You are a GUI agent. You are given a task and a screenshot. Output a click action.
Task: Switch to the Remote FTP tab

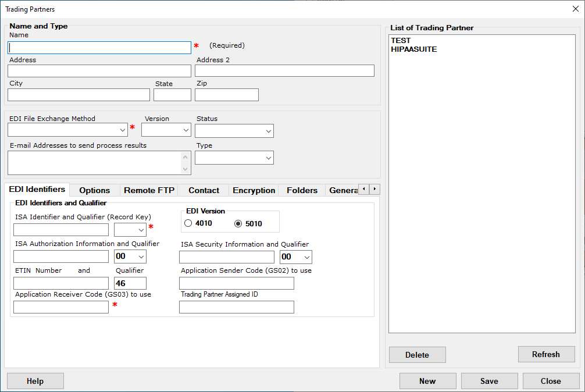pos(149,190)
